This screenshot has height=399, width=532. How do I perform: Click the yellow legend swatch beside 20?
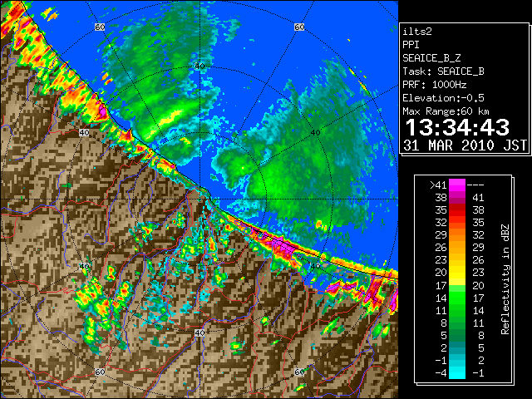pyautogui.click(x=457, y=273)
